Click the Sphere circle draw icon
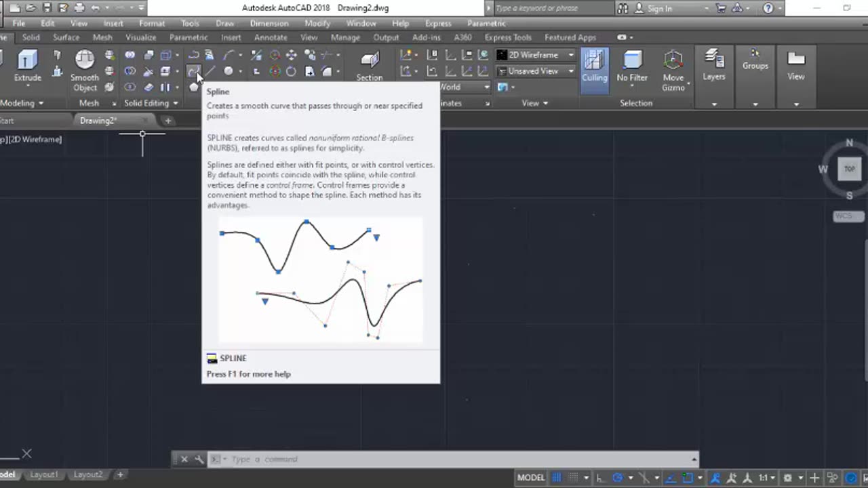Screen dimensions: 868x488 [x=229, y=71]
